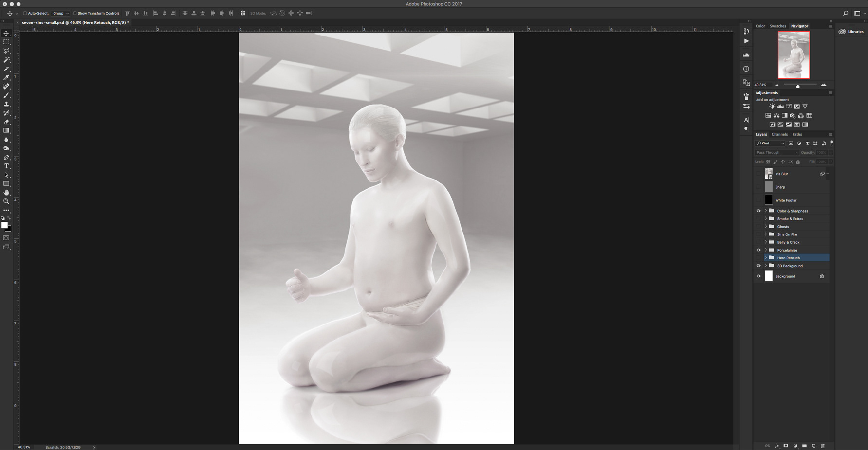Viewport: 868px width, 450px height.
Task: Open the layer filter Kind dropdown
Action: [x=770, y=144]
